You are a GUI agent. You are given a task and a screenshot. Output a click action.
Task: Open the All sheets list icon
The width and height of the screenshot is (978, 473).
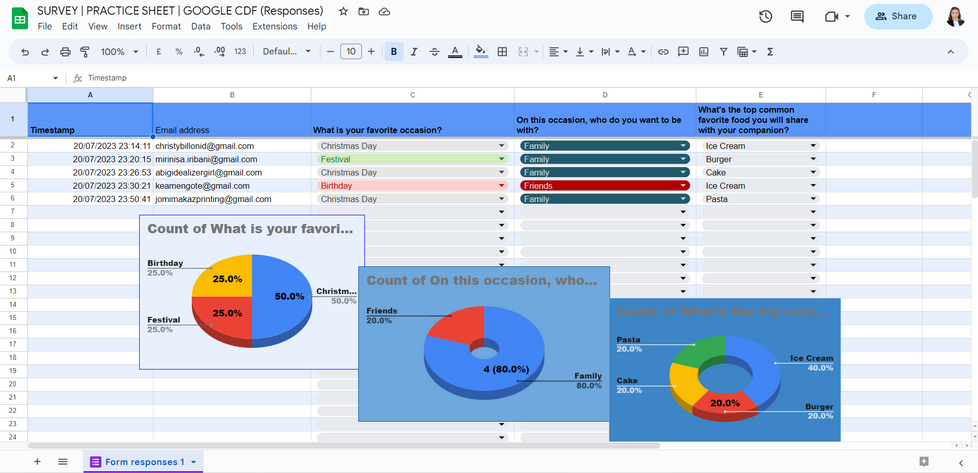pos(62,462)
